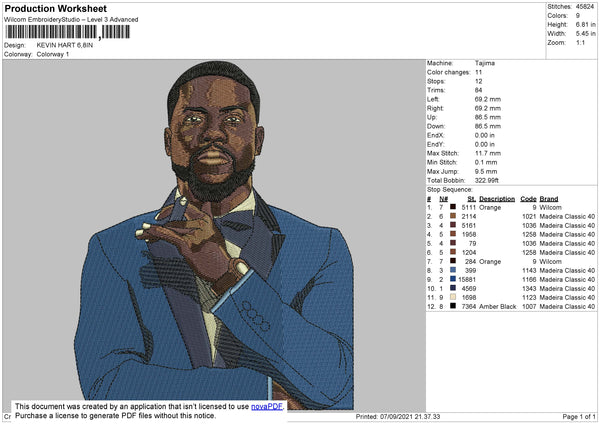Click the code 1021 in row 2
Screen dimensions: 600x424
coord(529,217)
